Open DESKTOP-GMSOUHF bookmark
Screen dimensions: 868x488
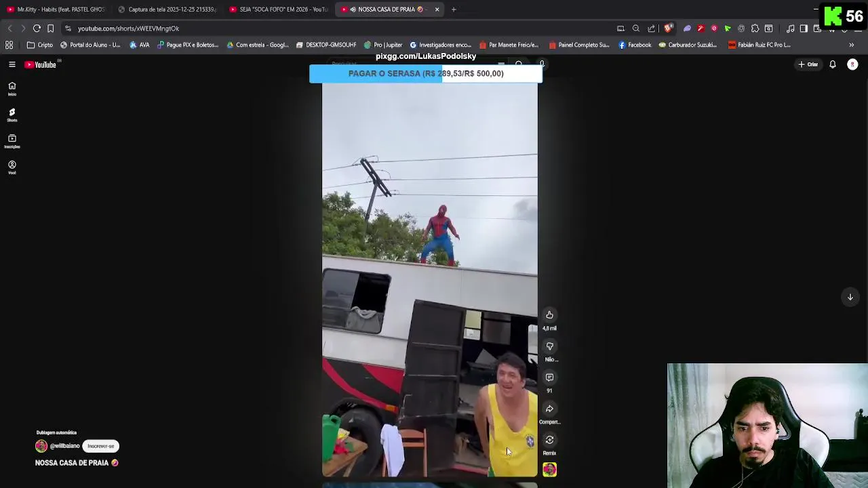click(x=326, y=45)
